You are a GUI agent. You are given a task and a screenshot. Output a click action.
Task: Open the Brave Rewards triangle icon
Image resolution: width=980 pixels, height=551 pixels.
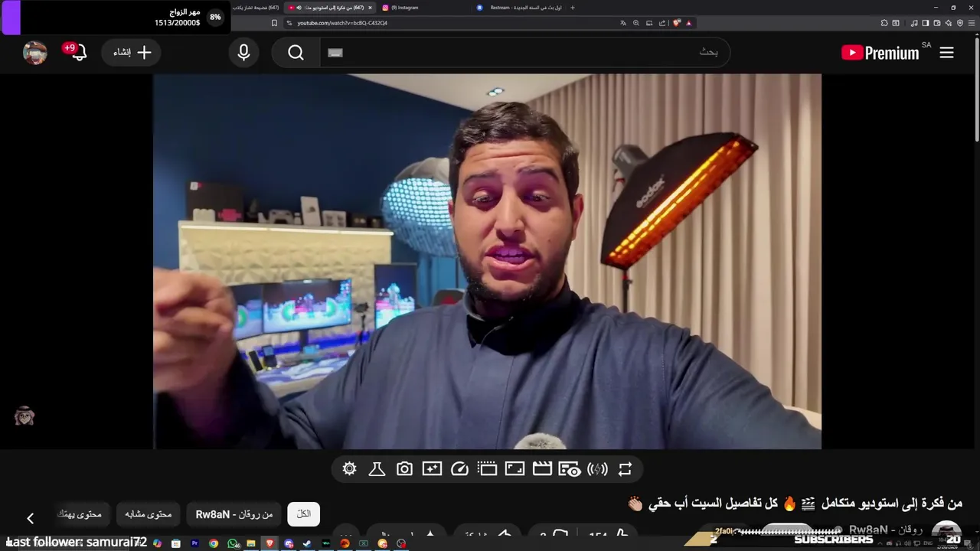point(689,23)
